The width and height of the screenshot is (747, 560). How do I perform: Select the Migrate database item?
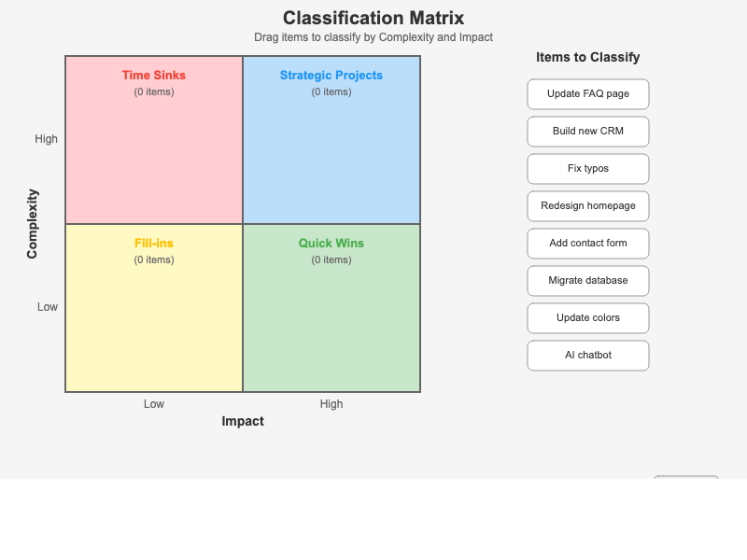tap(587, 281)
